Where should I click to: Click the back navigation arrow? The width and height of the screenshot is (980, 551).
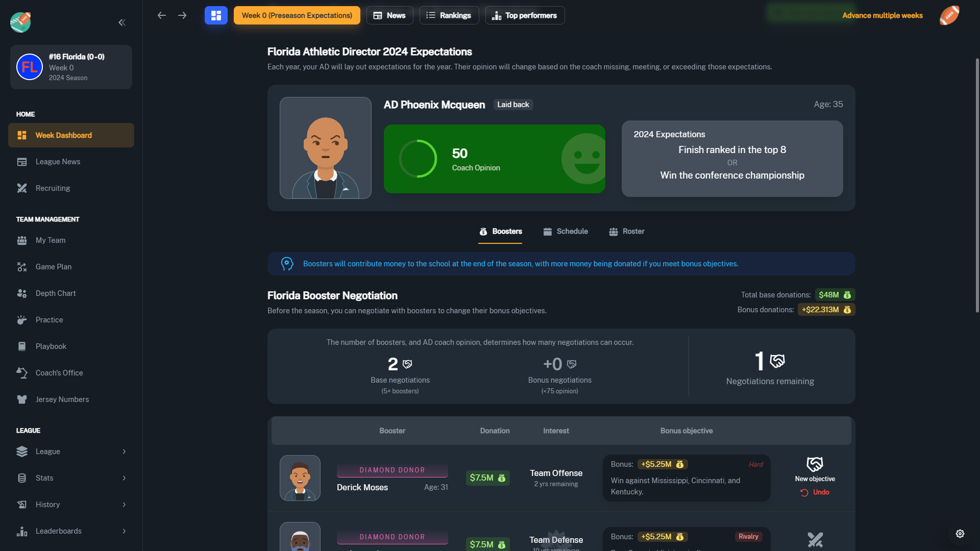tap(161, 15)
